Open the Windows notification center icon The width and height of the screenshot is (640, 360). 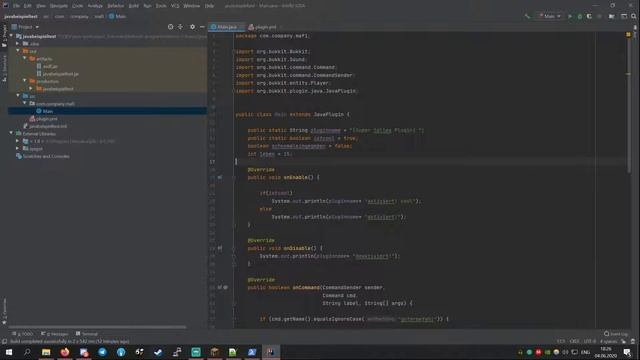627,352
